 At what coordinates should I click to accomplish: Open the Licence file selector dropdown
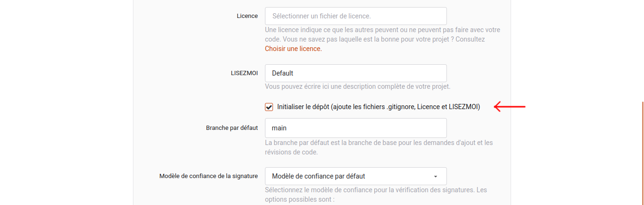click(355, 16)
